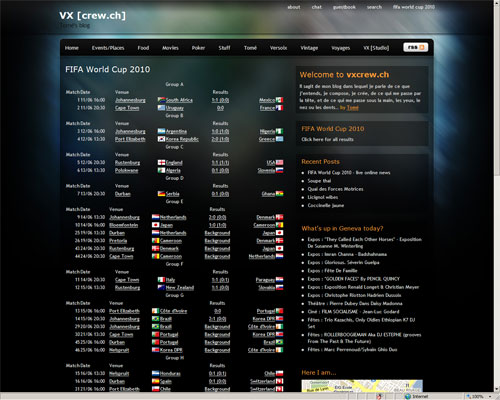Open the 'Expos : Fête De Famille' event

coord(332,271)
